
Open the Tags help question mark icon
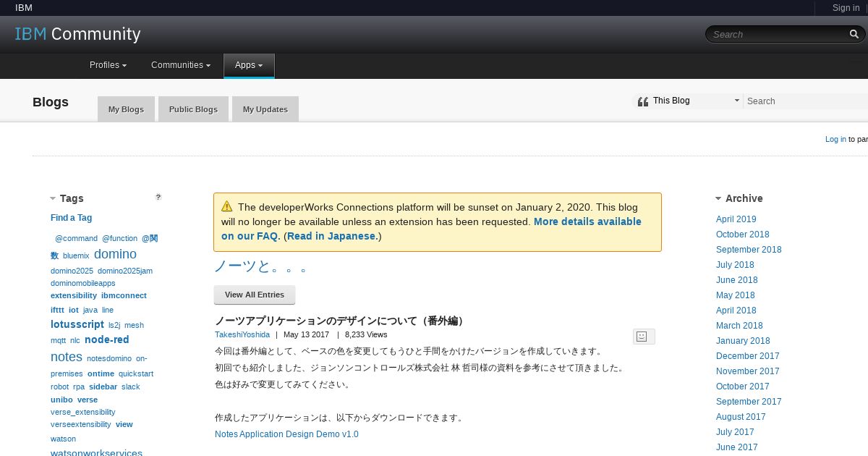[158, 197]
